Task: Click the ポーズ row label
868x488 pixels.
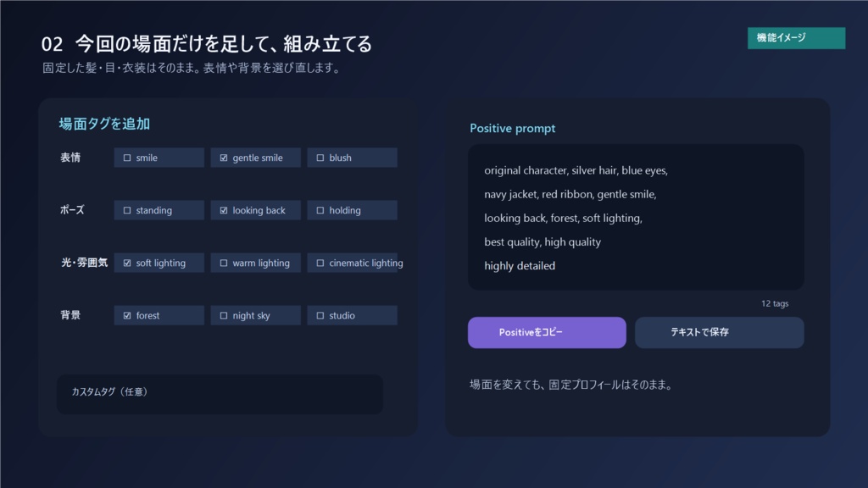Action: click(x=72, y=210)
